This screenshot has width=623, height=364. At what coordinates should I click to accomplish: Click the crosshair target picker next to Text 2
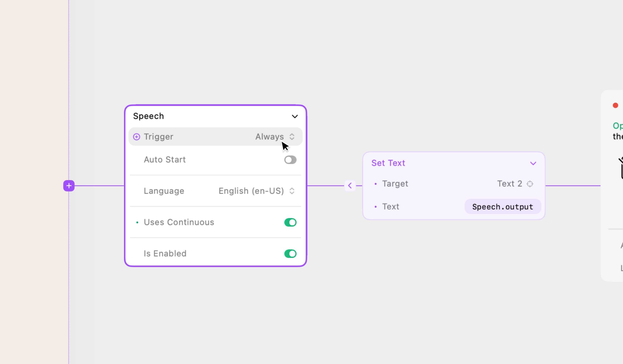(530, 184)
